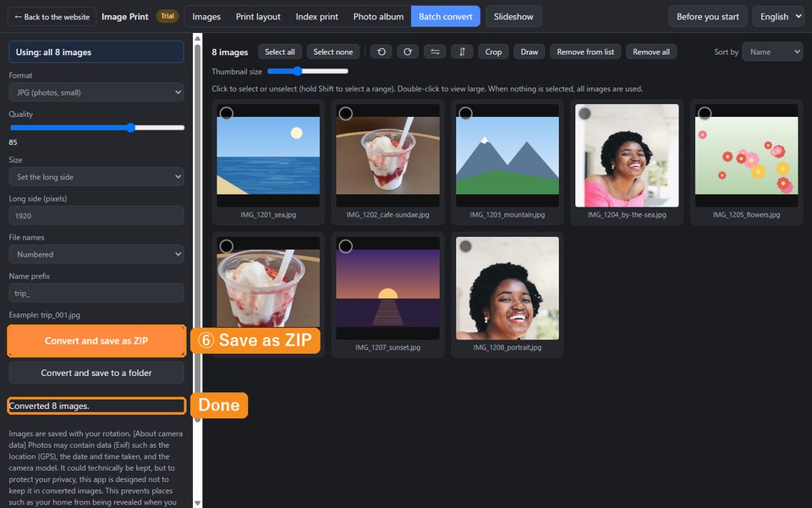Select the IMG_1201_sea.jpg sea thumbnail

point(268,156)
